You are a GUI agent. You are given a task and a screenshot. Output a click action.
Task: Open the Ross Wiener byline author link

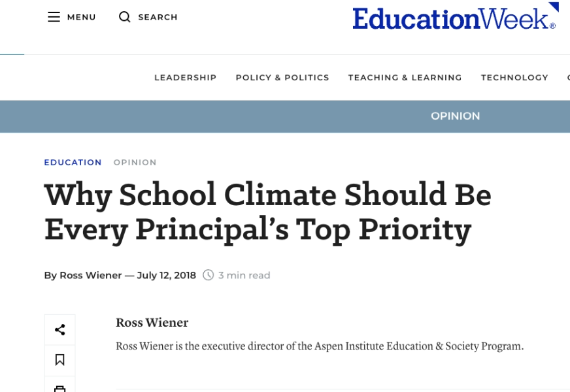(90, 275)
